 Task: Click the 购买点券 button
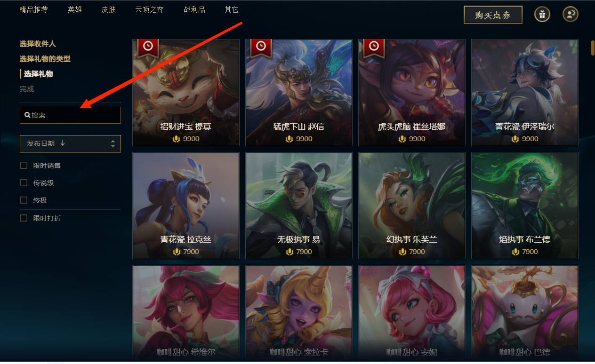493,15
